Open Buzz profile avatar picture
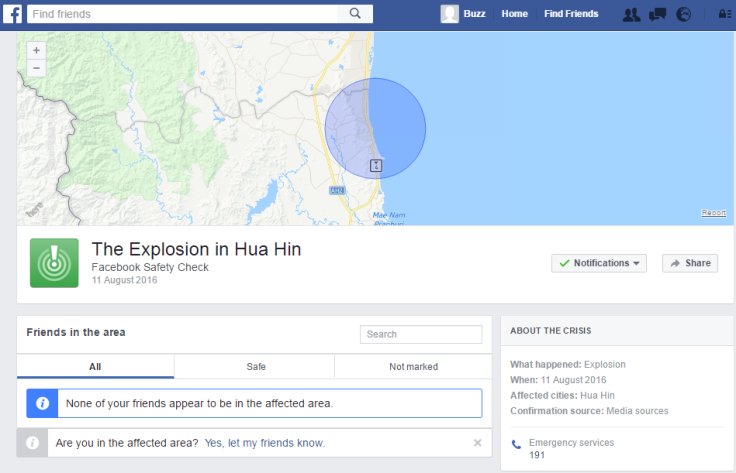 click(x=449, y=14)
